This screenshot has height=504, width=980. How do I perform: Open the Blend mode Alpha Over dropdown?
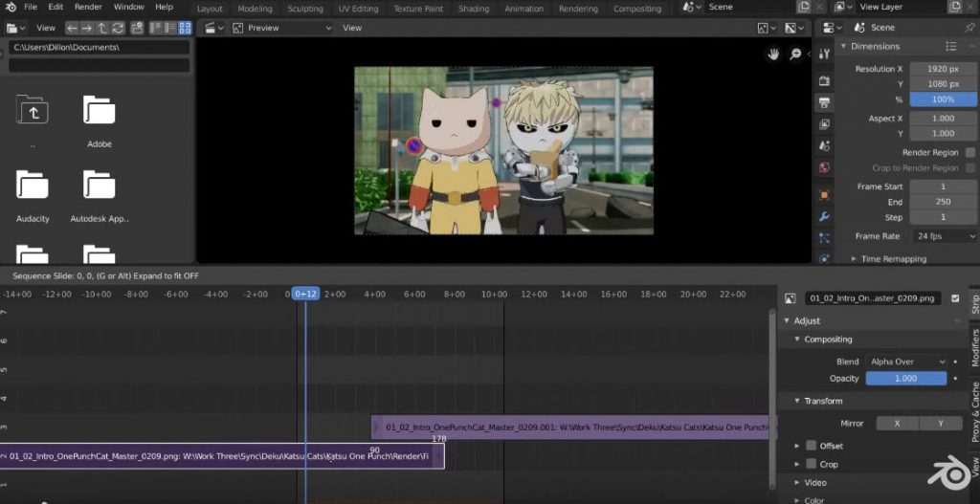click(x=906, y=362)
